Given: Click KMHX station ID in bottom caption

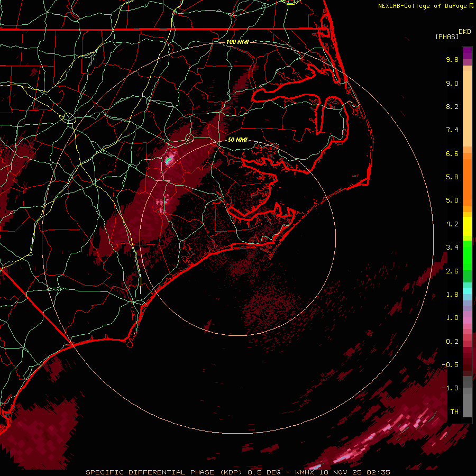Looking at the screenshot, I should pos(305,472).
